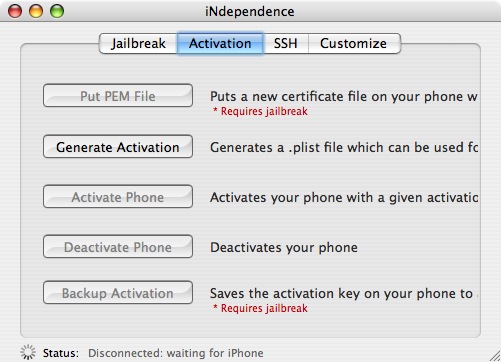Click Generate Activation button

pyautogui.click(x=118, y=147)
